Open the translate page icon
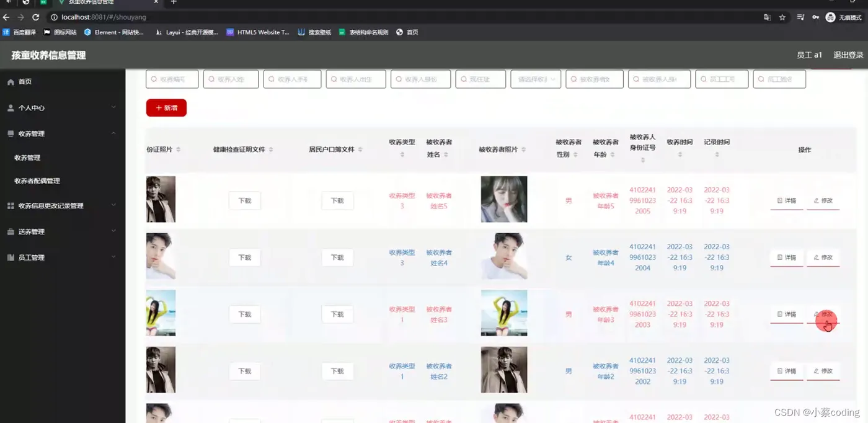The width and height of the screenshot is (868, 423). [x=768, y=17]
